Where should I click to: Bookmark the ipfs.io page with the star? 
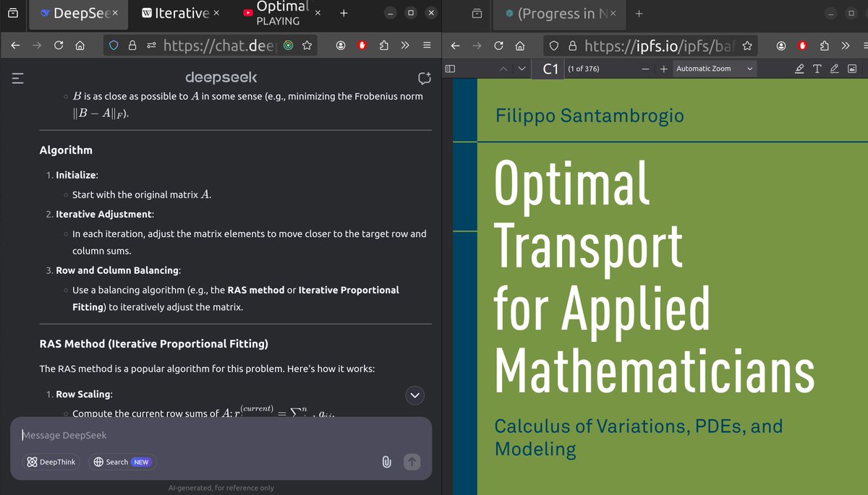pos(748,45)
